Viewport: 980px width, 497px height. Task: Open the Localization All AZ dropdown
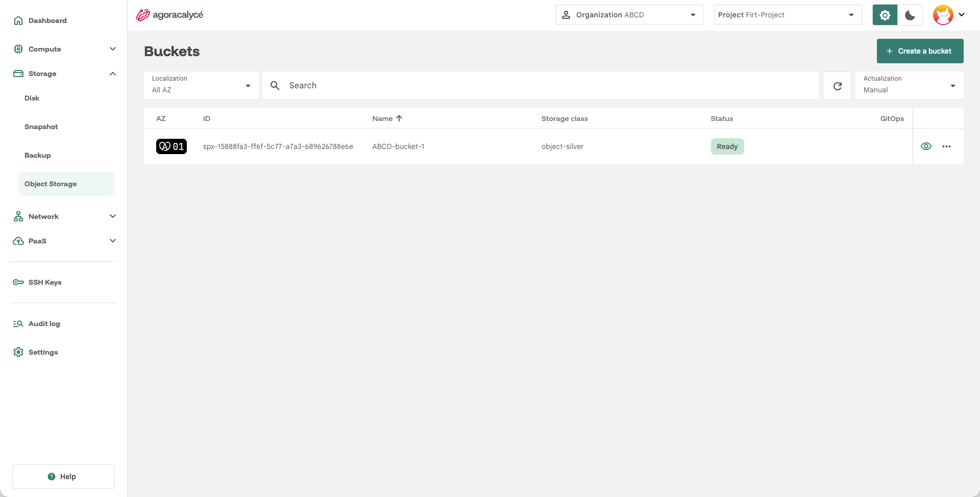(x=201, y=86)
